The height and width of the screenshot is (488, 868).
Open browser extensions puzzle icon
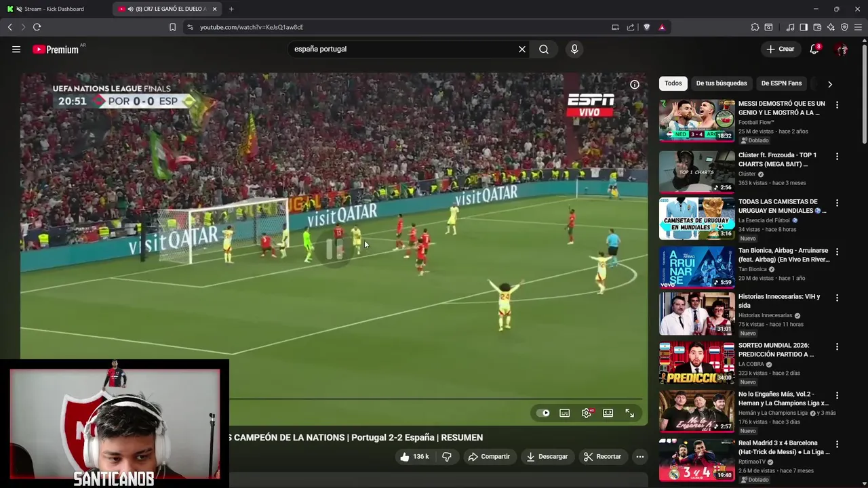point(755,27)
